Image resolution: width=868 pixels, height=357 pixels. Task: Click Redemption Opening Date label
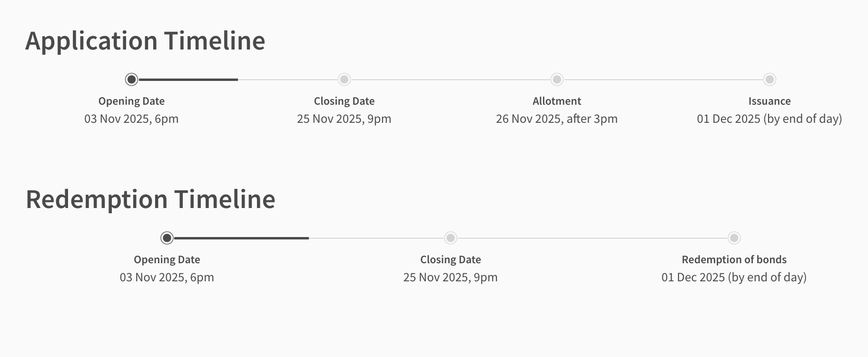(x=167, y=259)
